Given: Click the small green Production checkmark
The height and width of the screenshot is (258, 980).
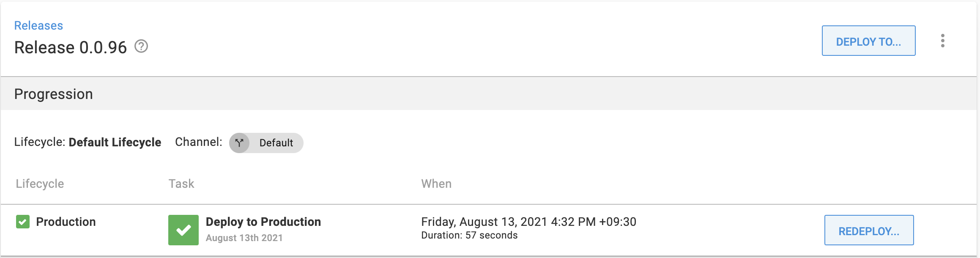Looking at the screenshot, I should (23, 222).
